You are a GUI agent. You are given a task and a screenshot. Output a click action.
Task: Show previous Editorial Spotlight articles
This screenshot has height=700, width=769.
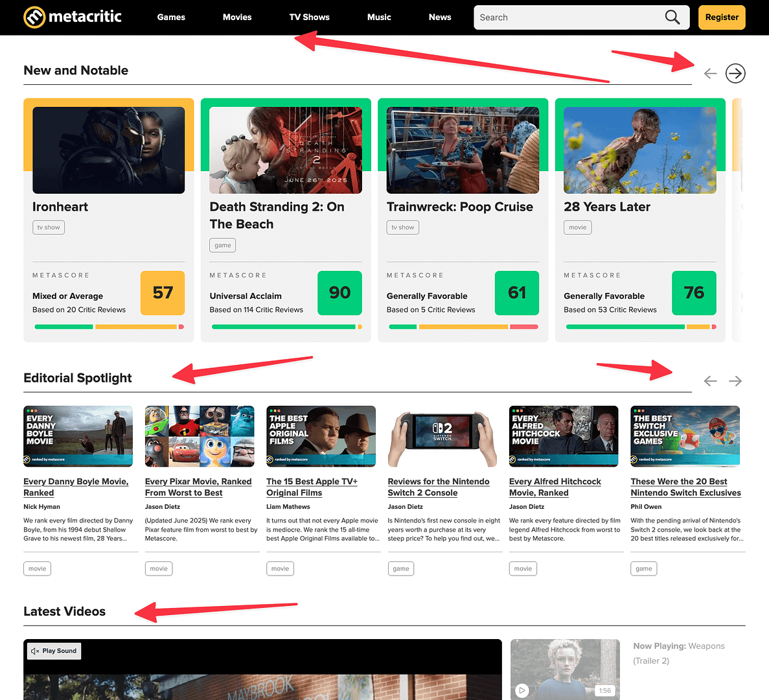(x=710, y=381)
